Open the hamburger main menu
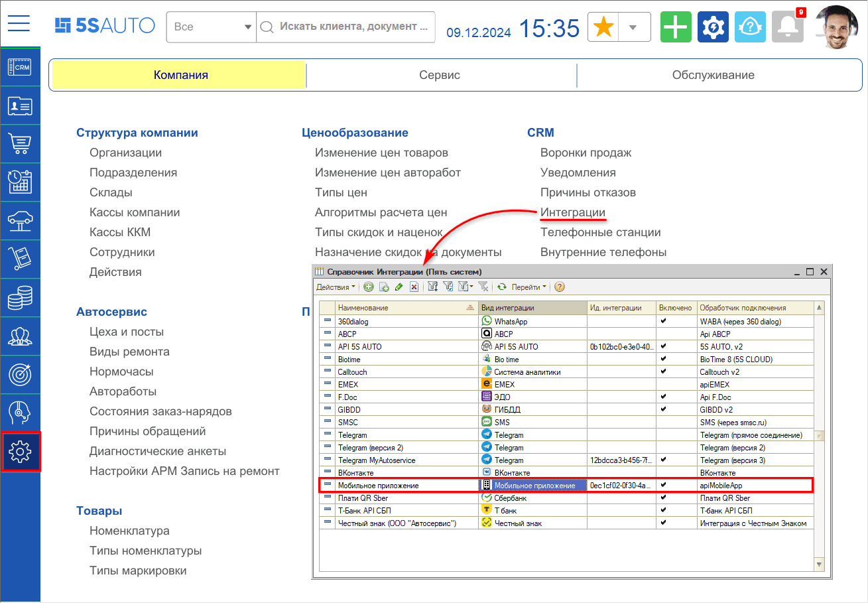Image resolution: width=868 pixels, height=603 pixels. click(x=20, y=23)
